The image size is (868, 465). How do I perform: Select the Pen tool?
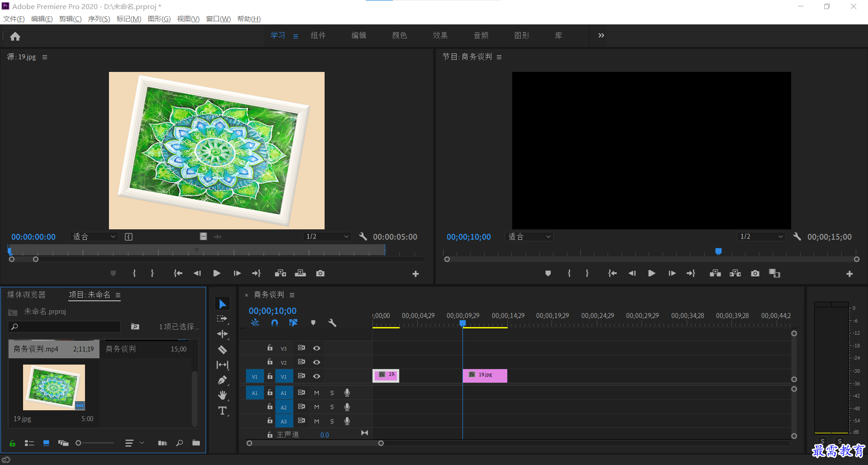click(x=222, y=380)
